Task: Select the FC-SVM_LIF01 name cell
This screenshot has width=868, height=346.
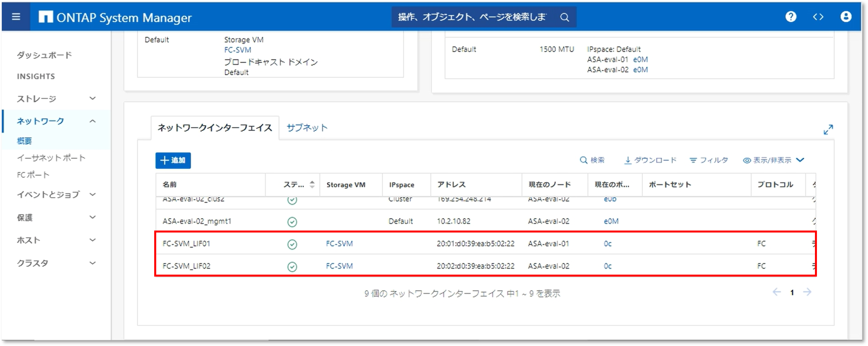Action: pos(186,244)
